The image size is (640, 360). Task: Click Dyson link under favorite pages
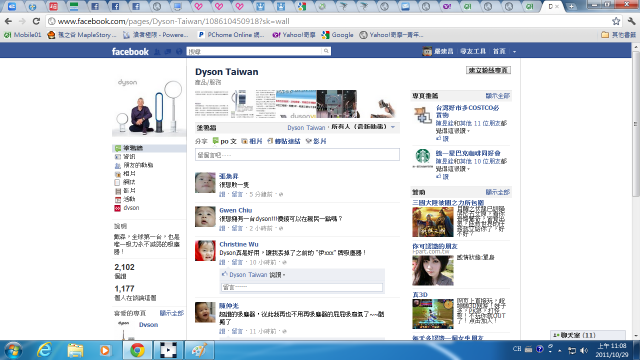[x=149, y=325]
